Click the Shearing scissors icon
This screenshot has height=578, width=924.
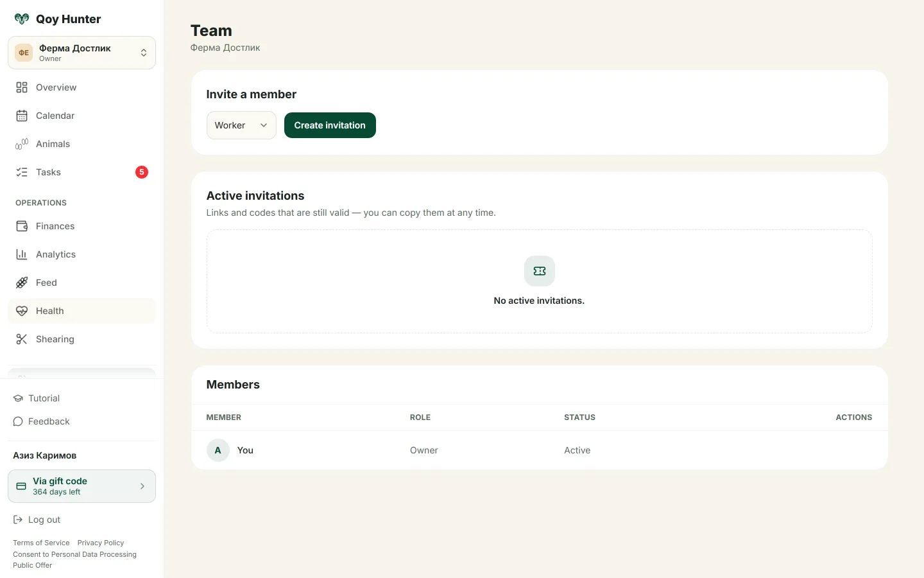click(x=22, y=339)
